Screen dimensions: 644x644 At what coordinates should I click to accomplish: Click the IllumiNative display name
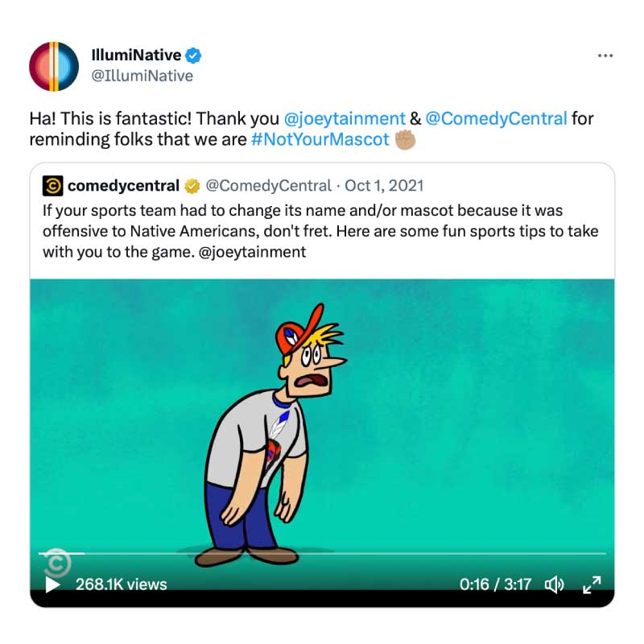136,55
